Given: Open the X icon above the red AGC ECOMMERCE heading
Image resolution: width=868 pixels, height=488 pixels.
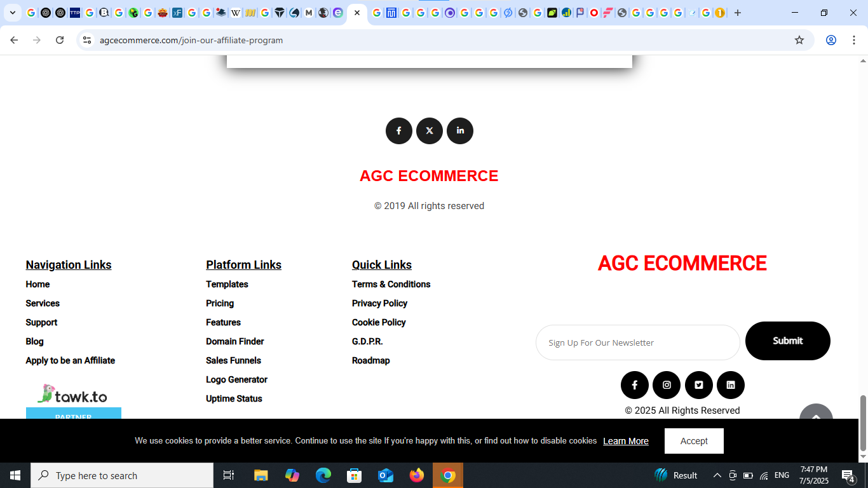Looking at the screenshot, I should coord(430,131).
